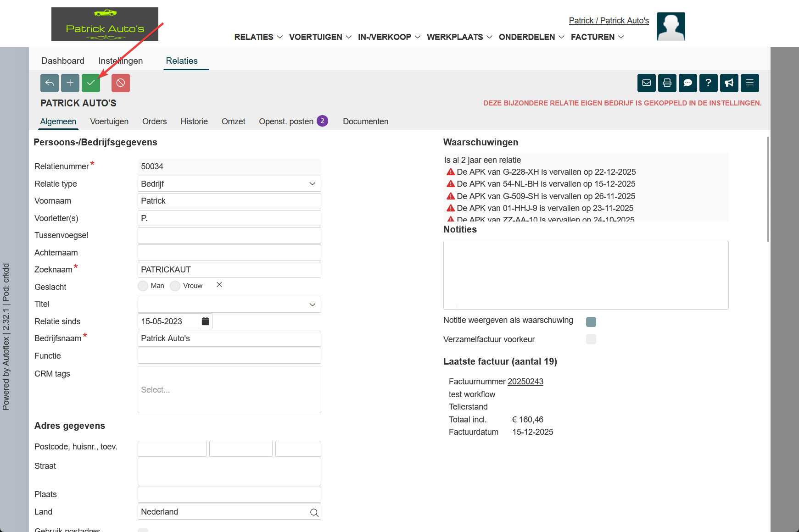Image resolution: width=799 pixels, height=532 pixels.
Task: Open the chat bubble icon
Action: tap(687, 83)
